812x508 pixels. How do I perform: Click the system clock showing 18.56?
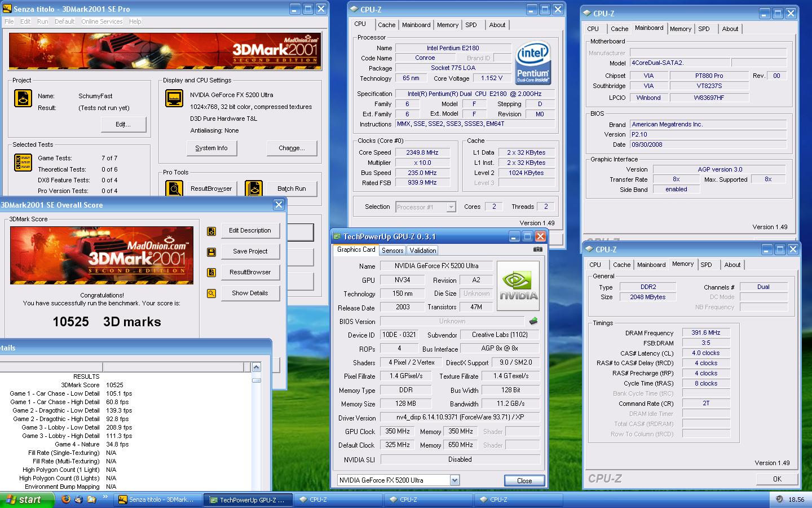(x=796, y=500)
